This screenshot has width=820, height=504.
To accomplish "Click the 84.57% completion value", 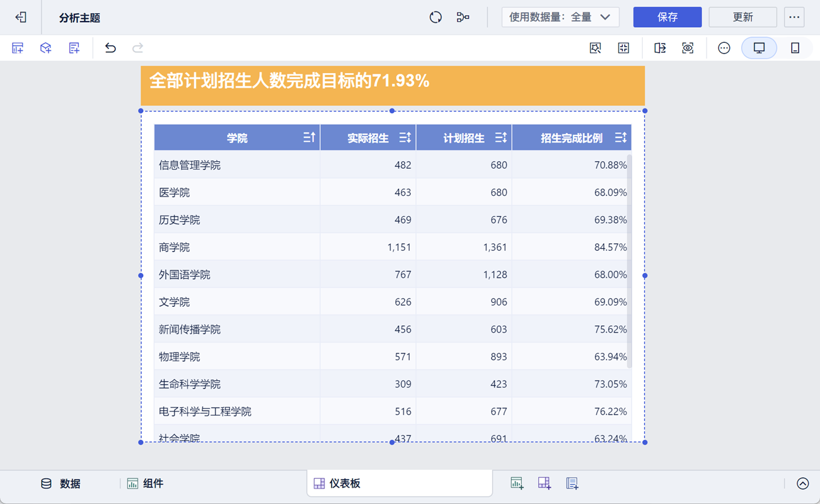I will 610,247.
